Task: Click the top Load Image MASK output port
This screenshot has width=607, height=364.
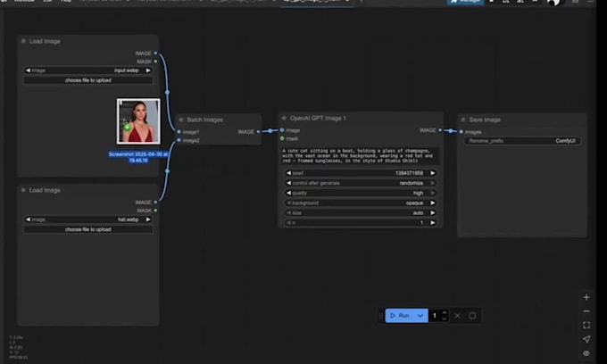Action: point(155,62)
